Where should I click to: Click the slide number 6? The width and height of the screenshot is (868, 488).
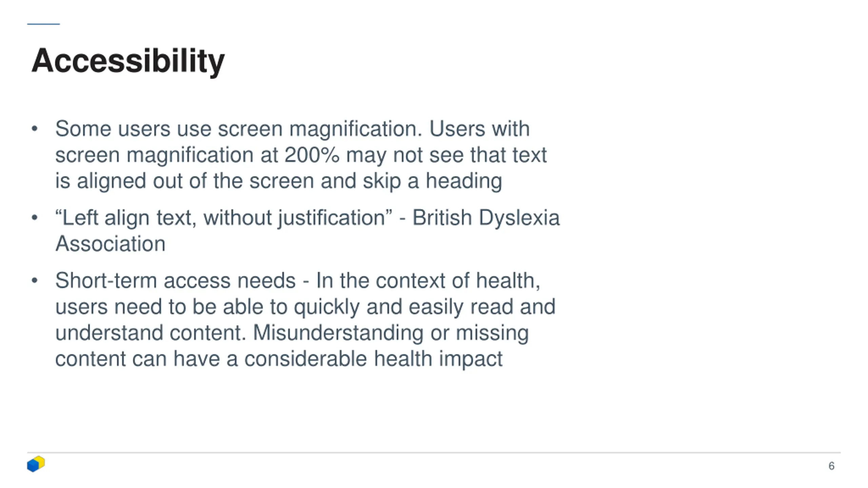point(831,466)
